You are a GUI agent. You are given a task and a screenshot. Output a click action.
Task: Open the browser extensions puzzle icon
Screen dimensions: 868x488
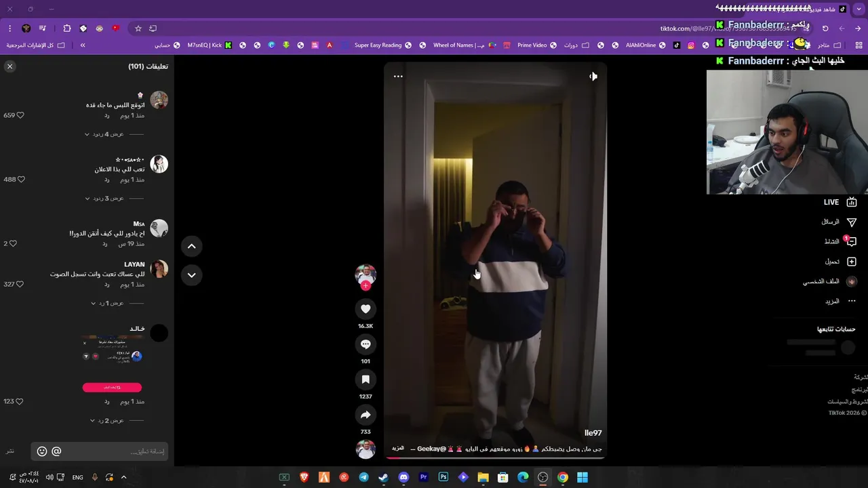click(66, 28)
